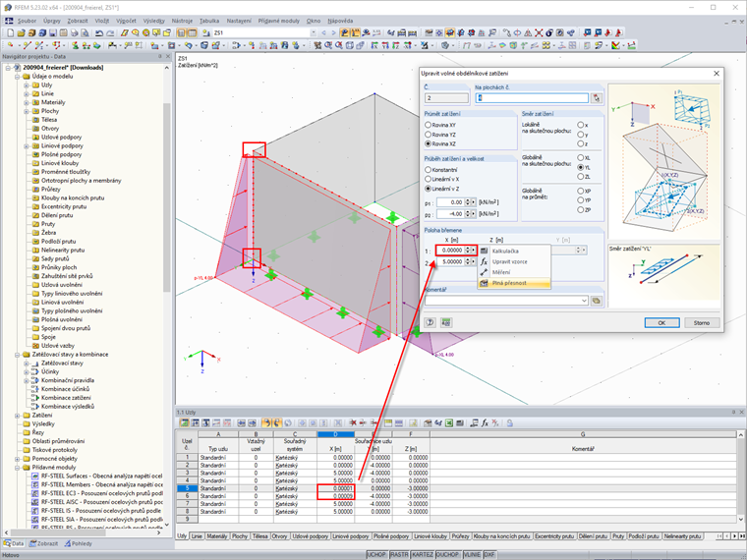Select global direction XL radio button
This screenshot has width=747, height=560.
tap(580, 157)
